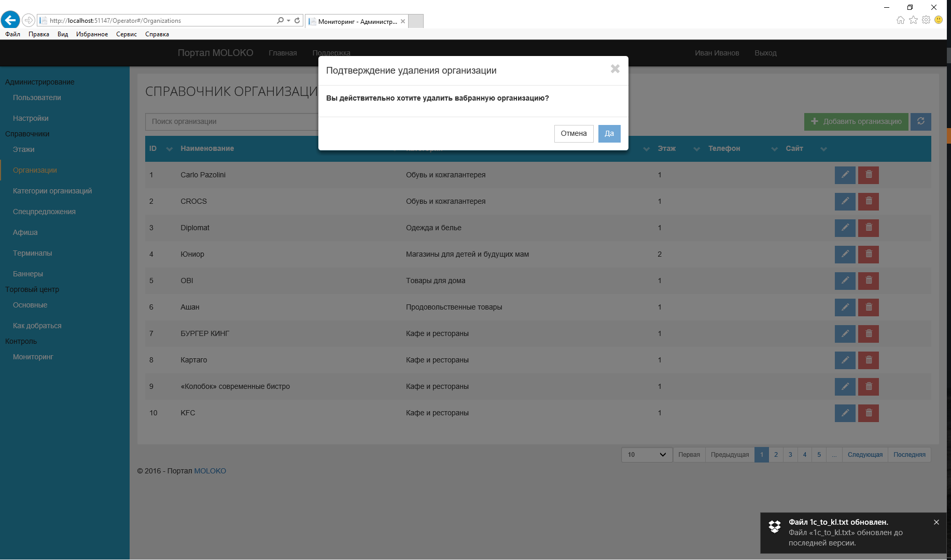Click trash icon for CROCS row
The image size is (951, 560).
coord(869,202)
